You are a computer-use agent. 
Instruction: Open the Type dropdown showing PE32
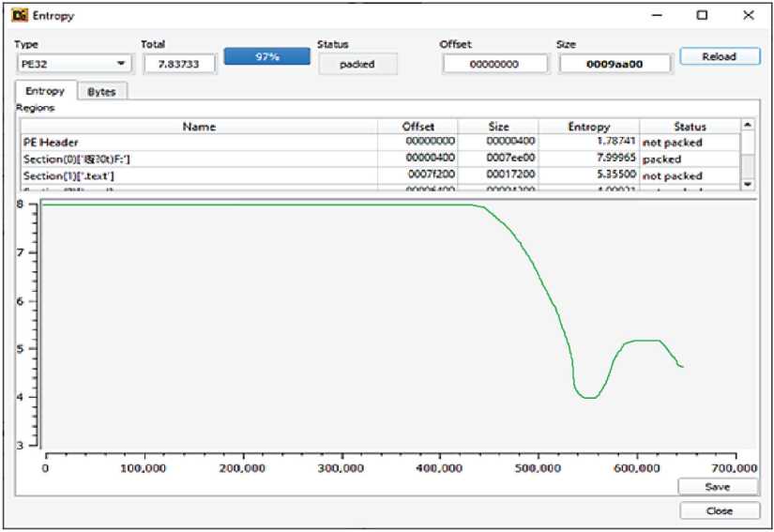(73, 64)
